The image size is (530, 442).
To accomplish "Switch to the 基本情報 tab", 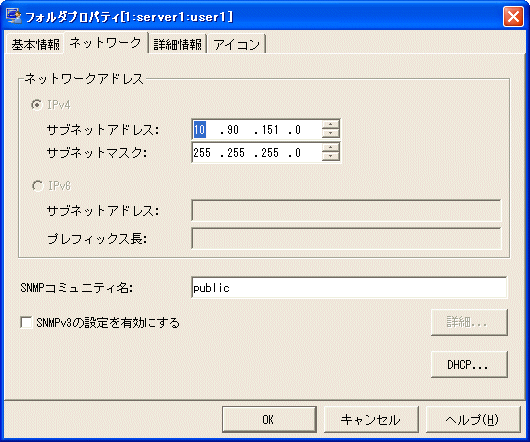I will (35, 44).
